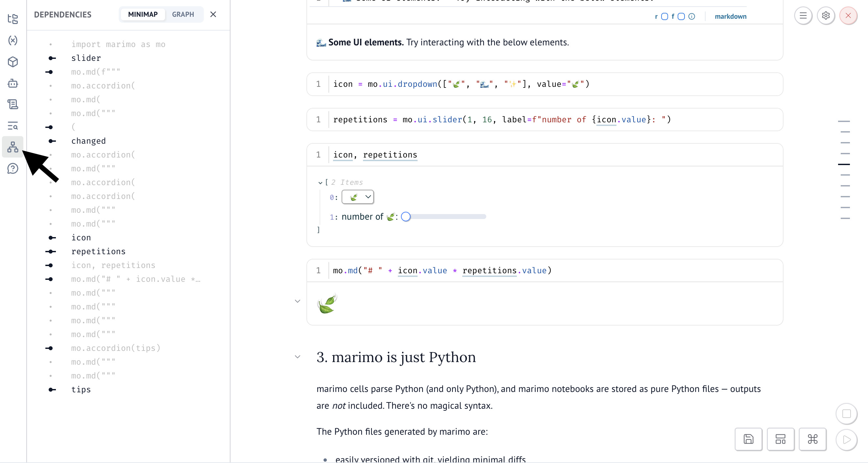Save the notebook using the save button
Viewport: 868px width, 463px height.
[748, 440]
